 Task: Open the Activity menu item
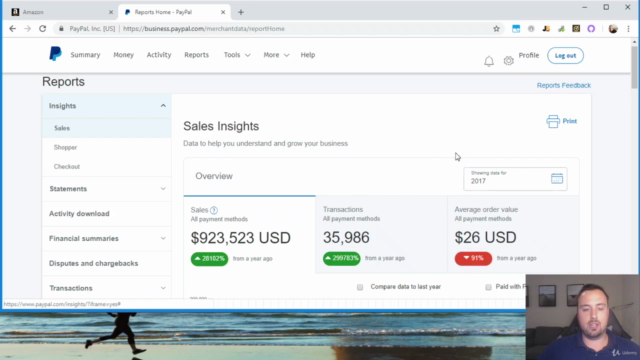[159, 55]
